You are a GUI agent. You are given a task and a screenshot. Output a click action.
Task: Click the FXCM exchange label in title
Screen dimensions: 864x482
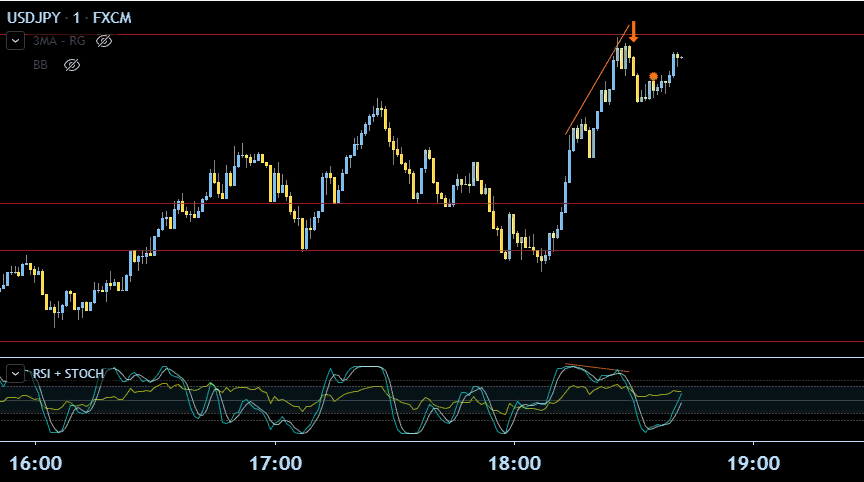click(115, 18)
